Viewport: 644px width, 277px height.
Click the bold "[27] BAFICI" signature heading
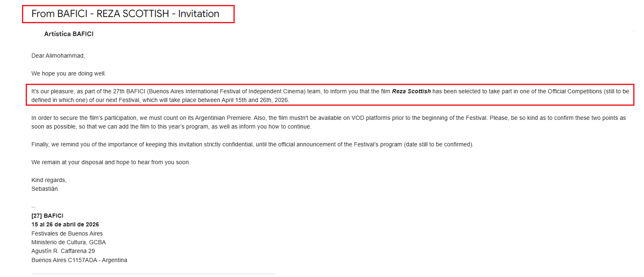click(x=47, y=216)
